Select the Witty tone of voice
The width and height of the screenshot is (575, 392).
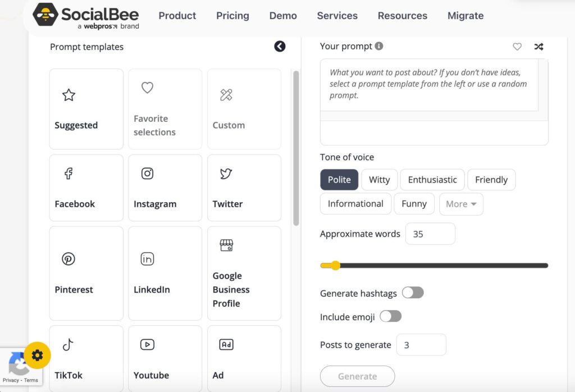[379, 180]
